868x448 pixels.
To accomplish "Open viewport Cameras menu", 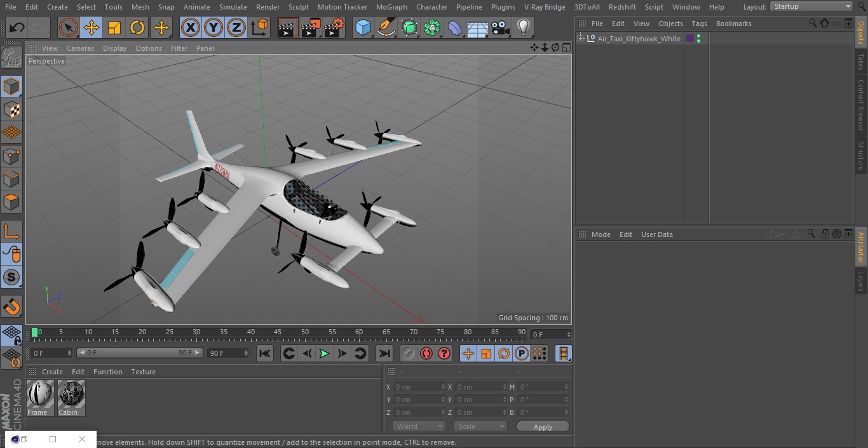I will pyautogui.click(x=80, y=48).
